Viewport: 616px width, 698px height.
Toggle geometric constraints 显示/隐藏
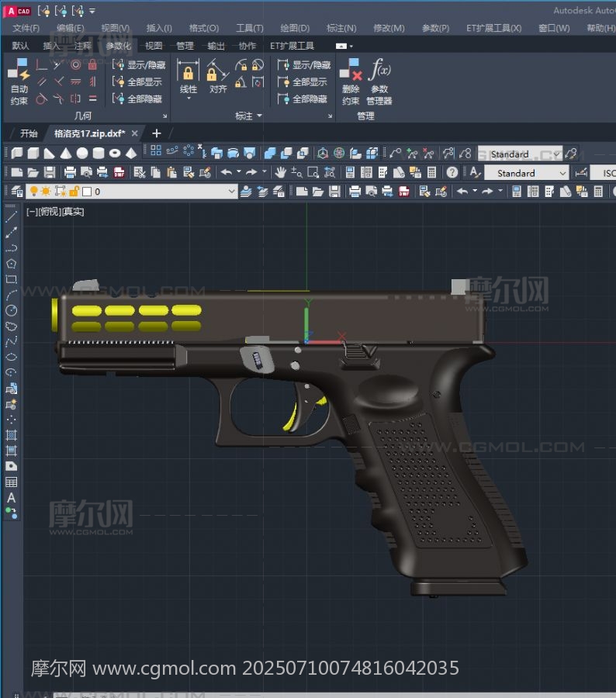tap(139, 65)
